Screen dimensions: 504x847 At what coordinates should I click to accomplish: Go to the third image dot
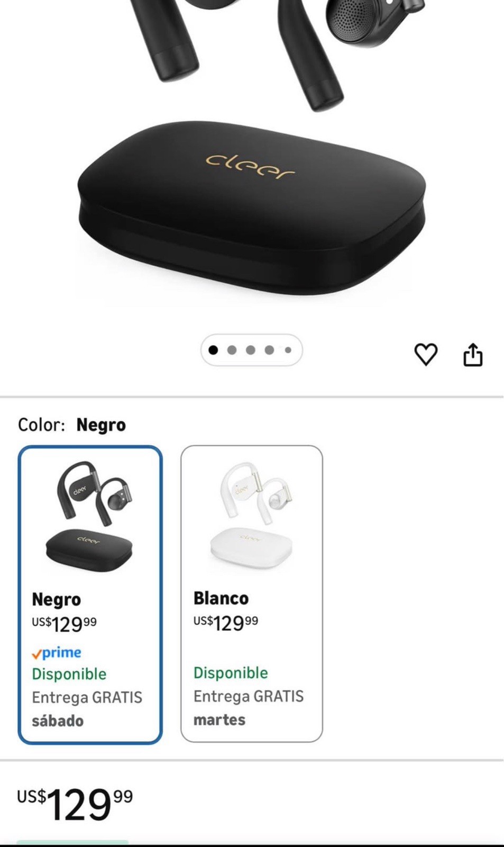251,350
